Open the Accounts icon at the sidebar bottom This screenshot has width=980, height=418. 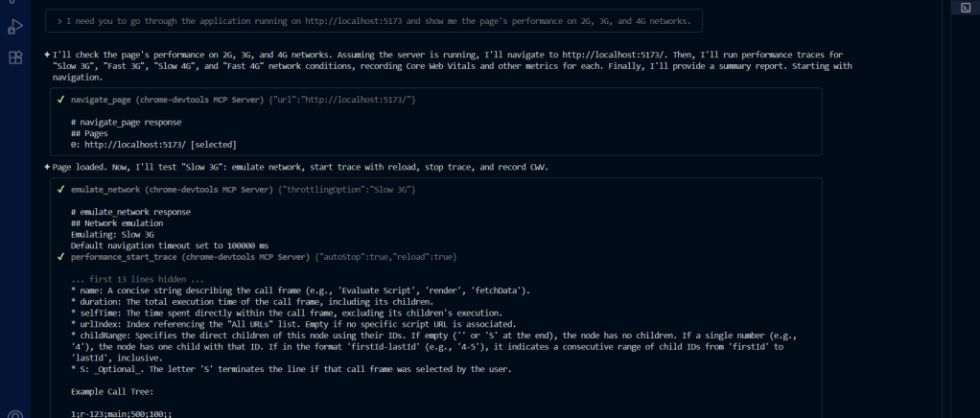pyautogui.click(x=15, y=414)
